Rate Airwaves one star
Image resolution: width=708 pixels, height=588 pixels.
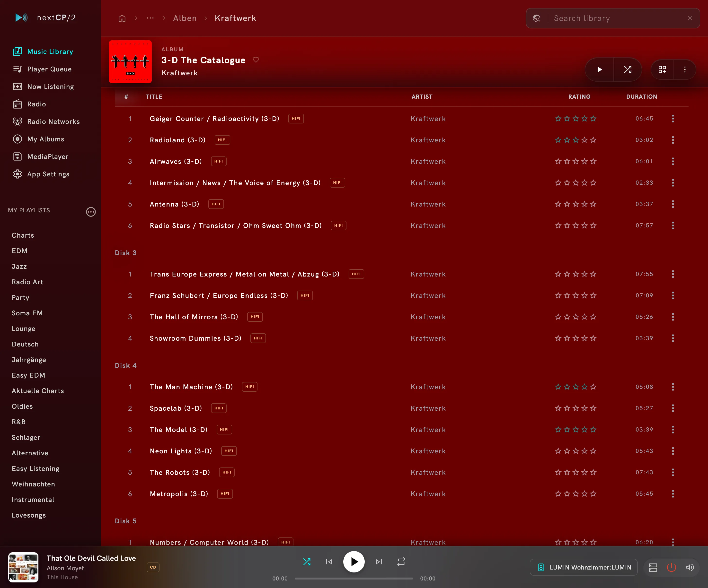tap(558, 161)
